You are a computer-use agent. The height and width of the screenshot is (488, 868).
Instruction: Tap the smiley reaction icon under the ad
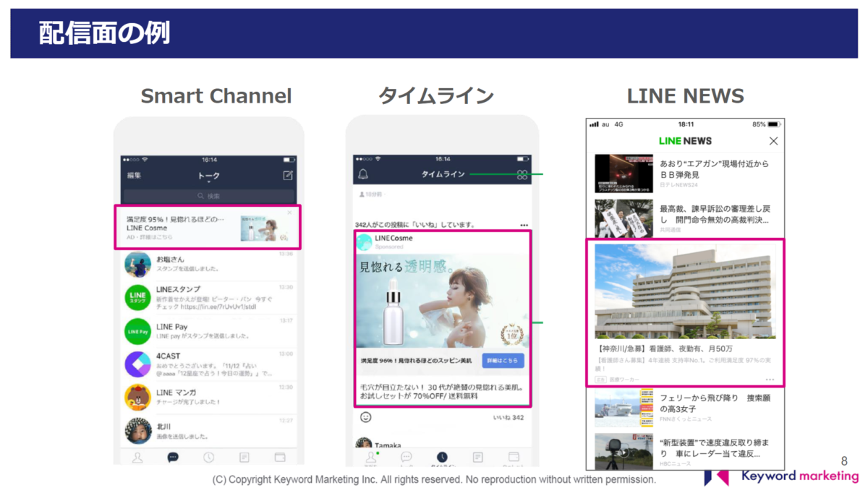(366, 417)
